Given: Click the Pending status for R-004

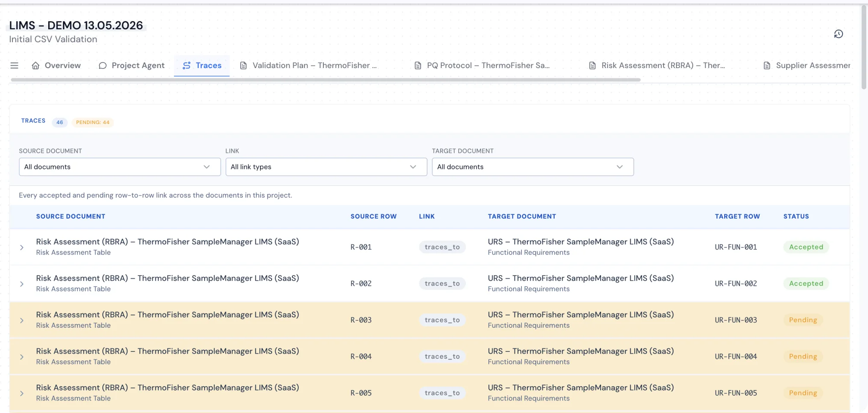Looking at the screenshot, I should point(803,357).
